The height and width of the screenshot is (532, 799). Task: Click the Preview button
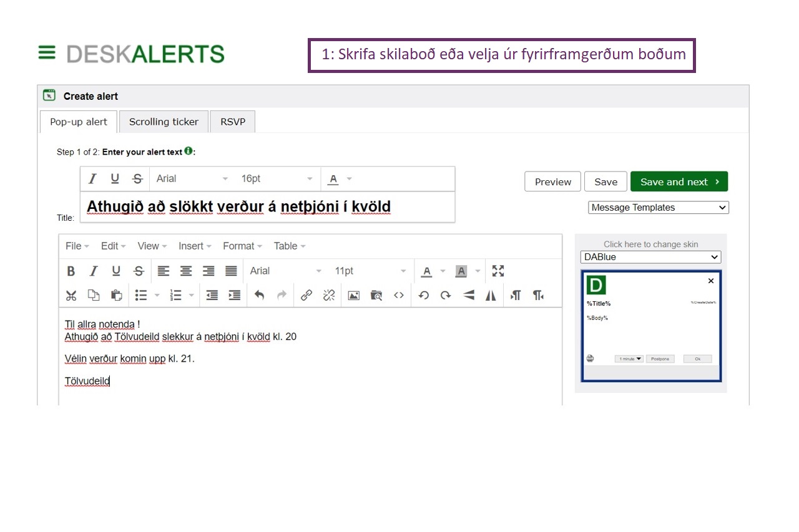point(553,181)
